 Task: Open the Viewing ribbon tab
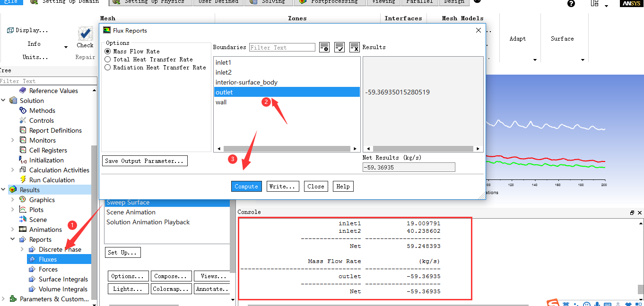coord(383,2)
